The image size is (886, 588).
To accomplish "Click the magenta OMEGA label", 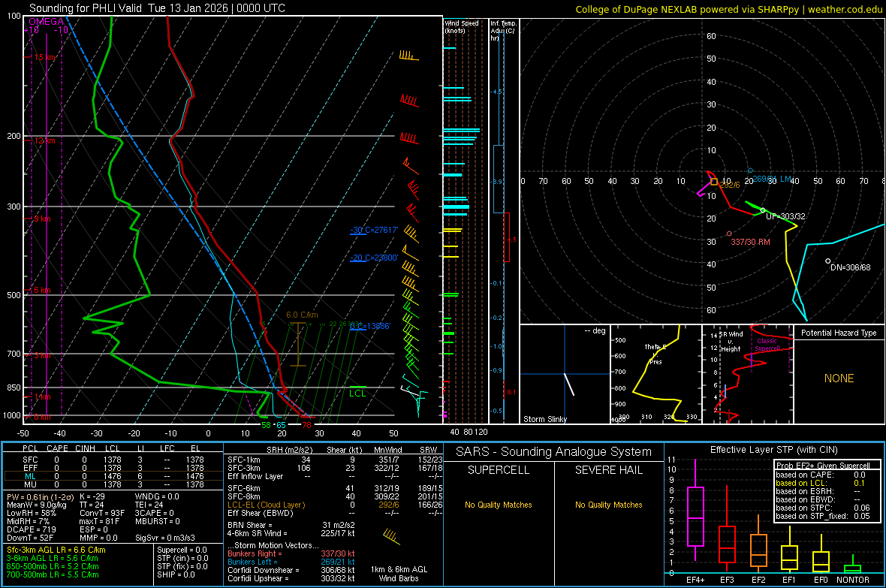I will [46, 22].
